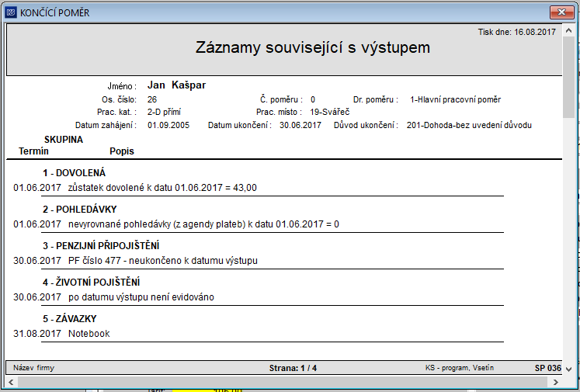
Task: Click report code 'SP 036'
Action: click(x=548, y=368)
